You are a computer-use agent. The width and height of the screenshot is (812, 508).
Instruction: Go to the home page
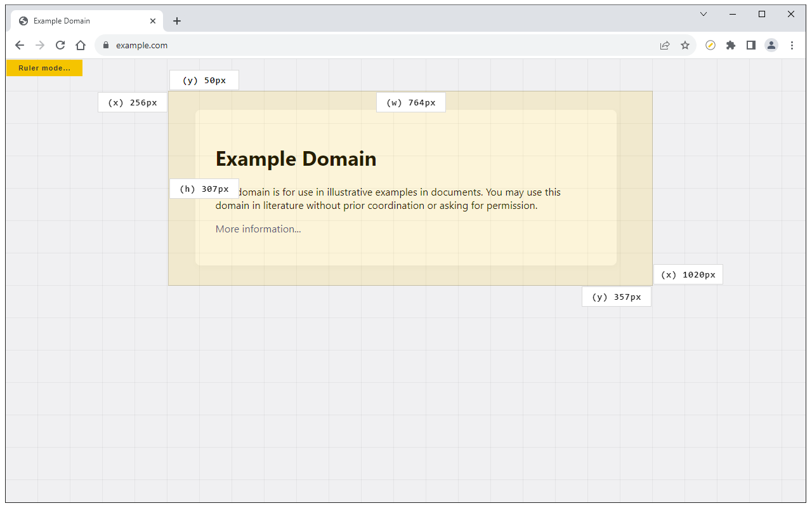coord(81,45)
